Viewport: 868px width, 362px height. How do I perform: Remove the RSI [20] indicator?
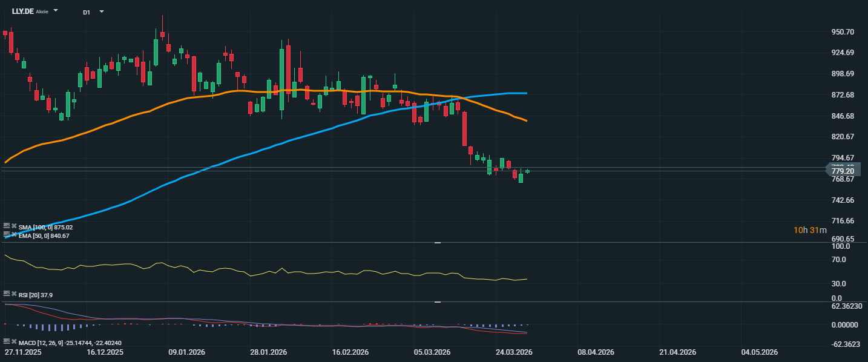(13, 294)
